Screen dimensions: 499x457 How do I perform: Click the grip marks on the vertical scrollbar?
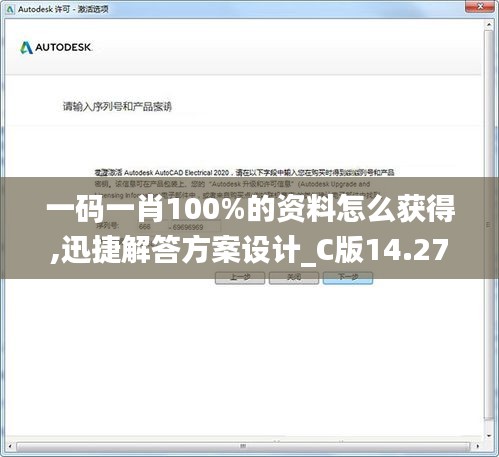coord(489,225)
